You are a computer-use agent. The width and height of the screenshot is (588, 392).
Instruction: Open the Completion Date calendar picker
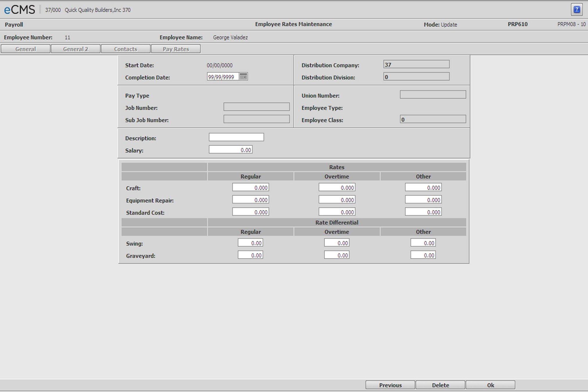pyautogui.click(x=243, y=77)
